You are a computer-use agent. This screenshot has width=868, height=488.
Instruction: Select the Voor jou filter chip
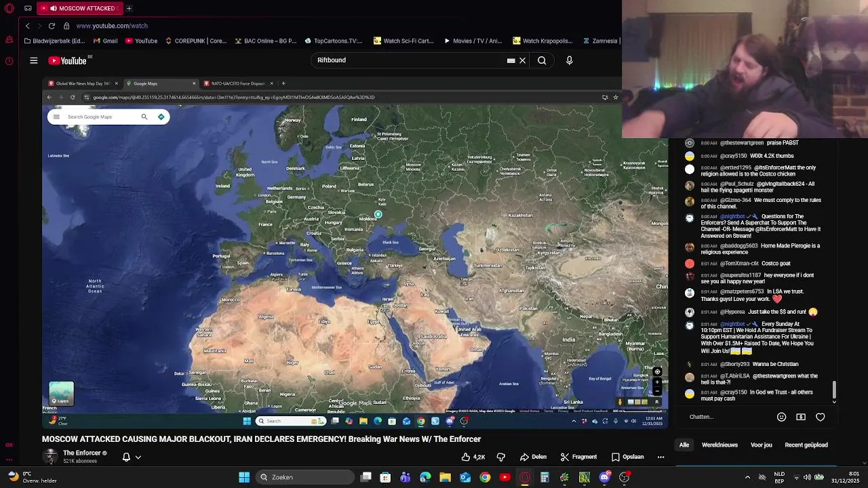(762, 445)
